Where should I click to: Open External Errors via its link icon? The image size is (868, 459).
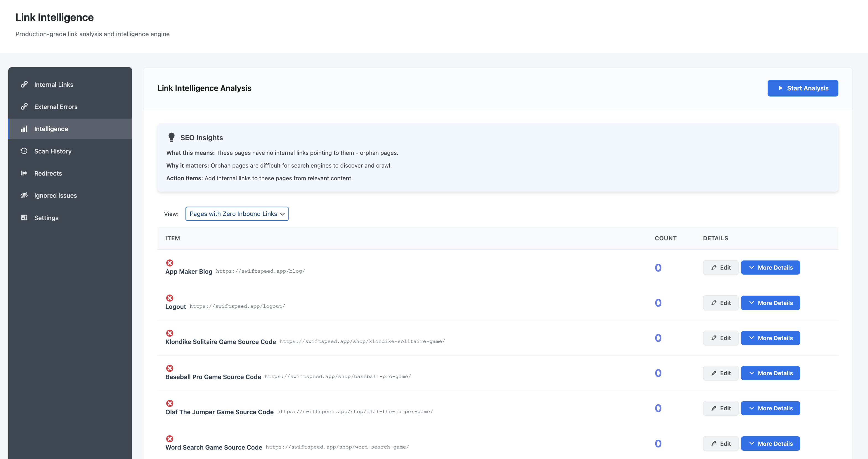(x=24, y=106)
